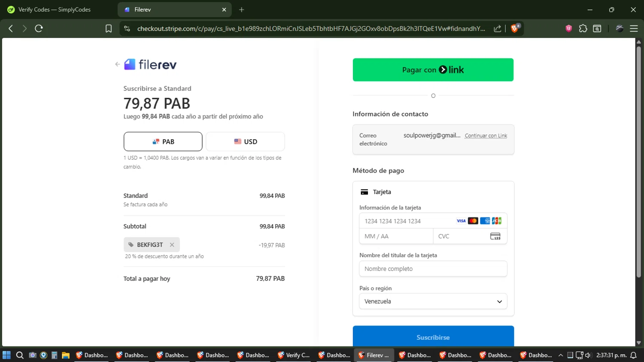Click the Visa card brand icon
Image resolution: width=644 pixels, height=362 pixels.
click(x=461, y=221)
